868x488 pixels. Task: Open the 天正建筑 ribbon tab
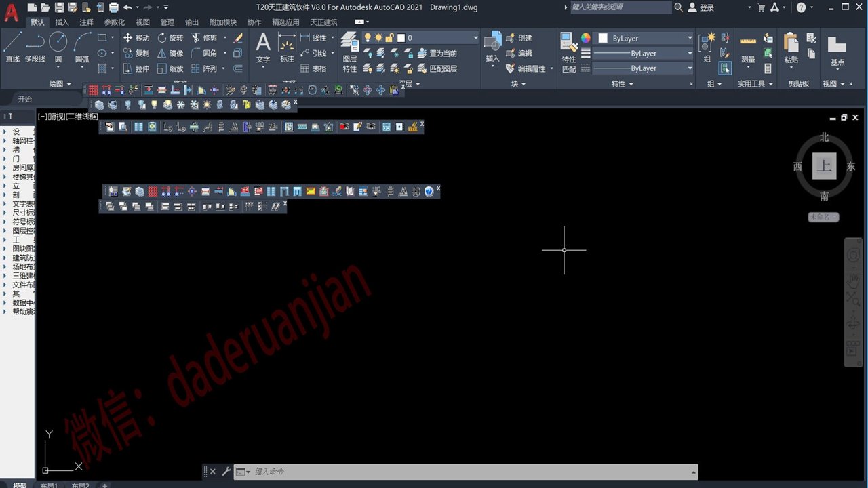[323, 22]
